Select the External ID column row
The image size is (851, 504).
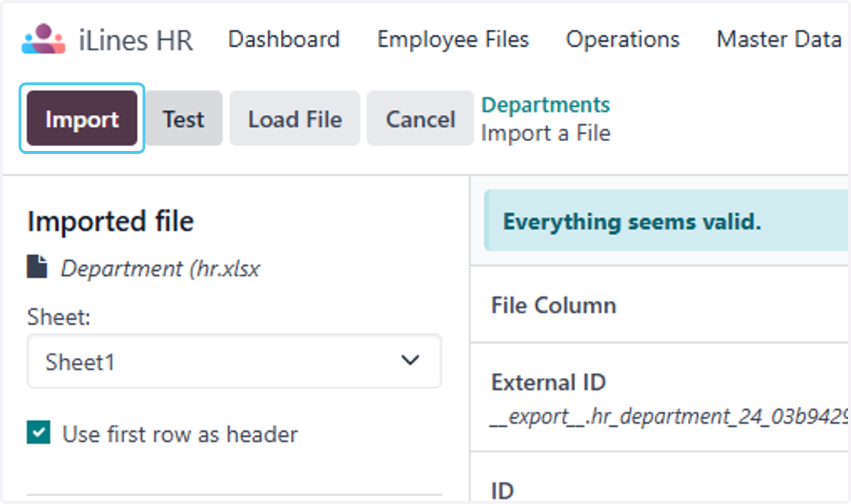pyautogui.click(x=660, y=398)
